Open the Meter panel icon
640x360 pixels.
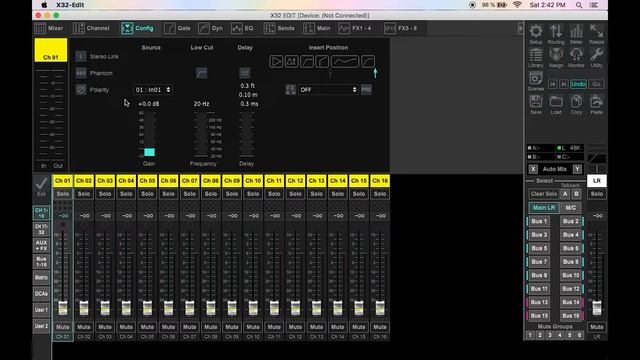pos(576,31)
